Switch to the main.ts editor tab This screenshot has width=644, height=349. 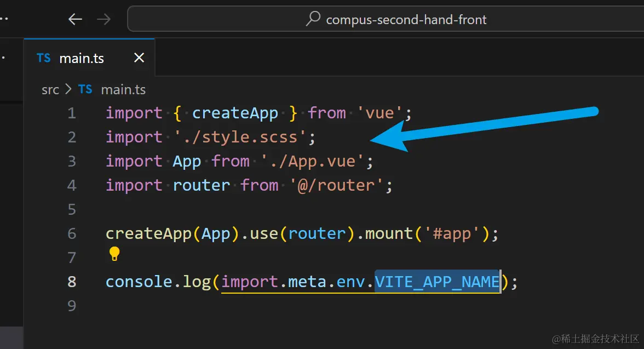(x=89, y=58)
